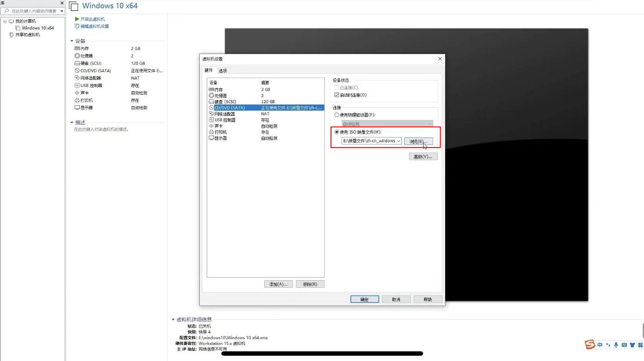Collapse the 描述 section
644x361 pixels.
72,123
